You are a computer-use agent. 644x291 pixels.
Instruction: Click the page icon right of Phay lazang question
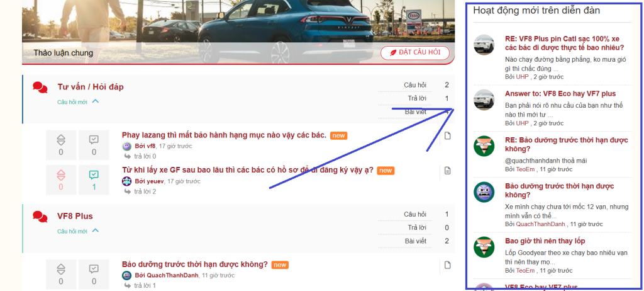click(x=448, y=136)
